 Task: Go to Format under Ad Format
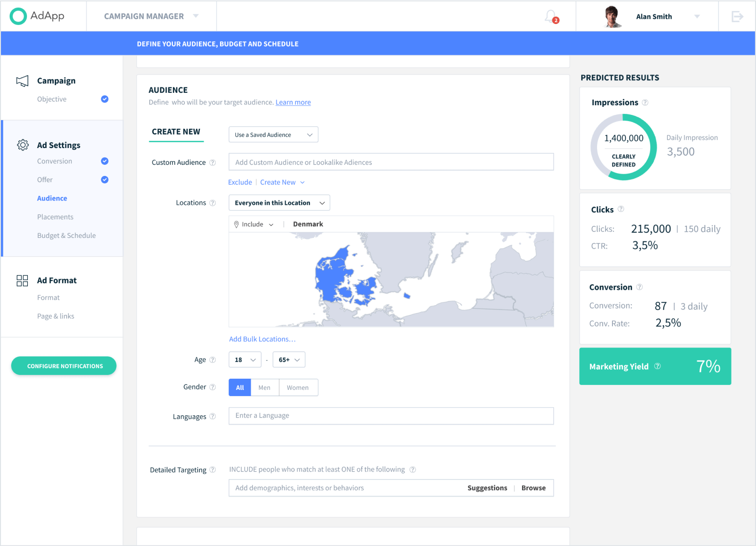49,298
